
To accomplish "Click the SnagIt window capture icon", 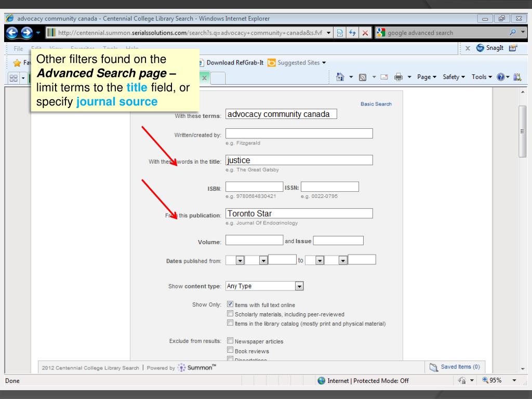I will [x=513, y=48].
